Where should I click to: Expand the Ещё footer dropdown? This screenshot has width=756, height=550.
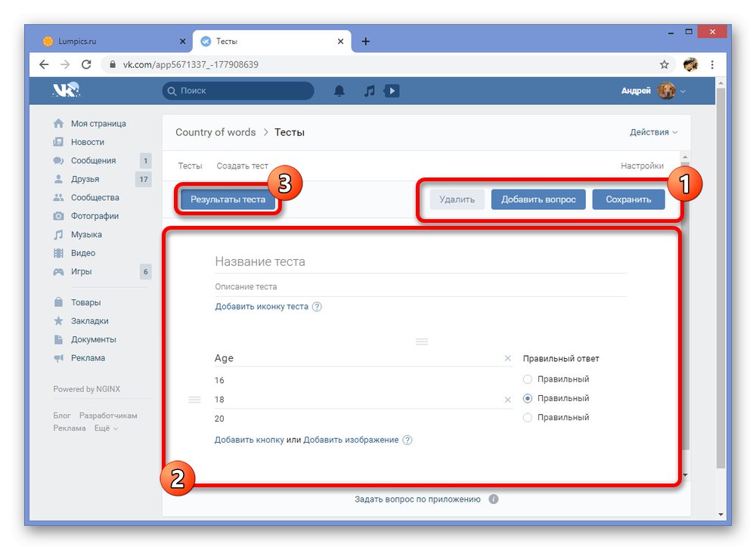(x=106, y=428)
